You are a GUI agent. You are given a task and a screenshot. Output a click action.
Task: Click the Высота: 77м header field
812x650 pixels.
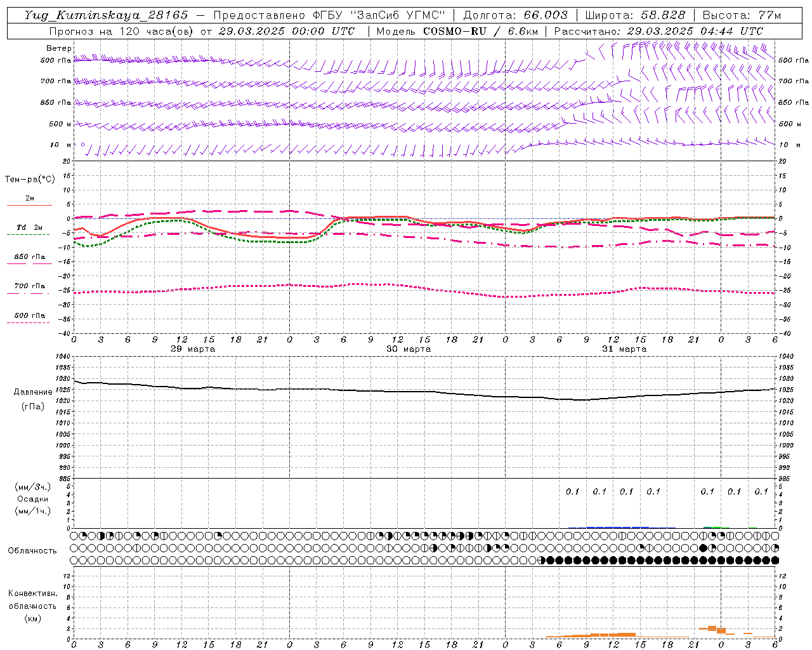(742, 15)
